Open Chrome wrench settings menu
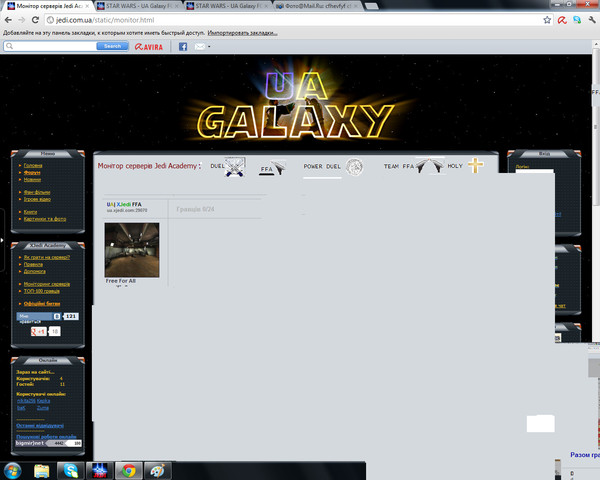Image resolution: width=600 pixels, height=480 pixels. 592,20
